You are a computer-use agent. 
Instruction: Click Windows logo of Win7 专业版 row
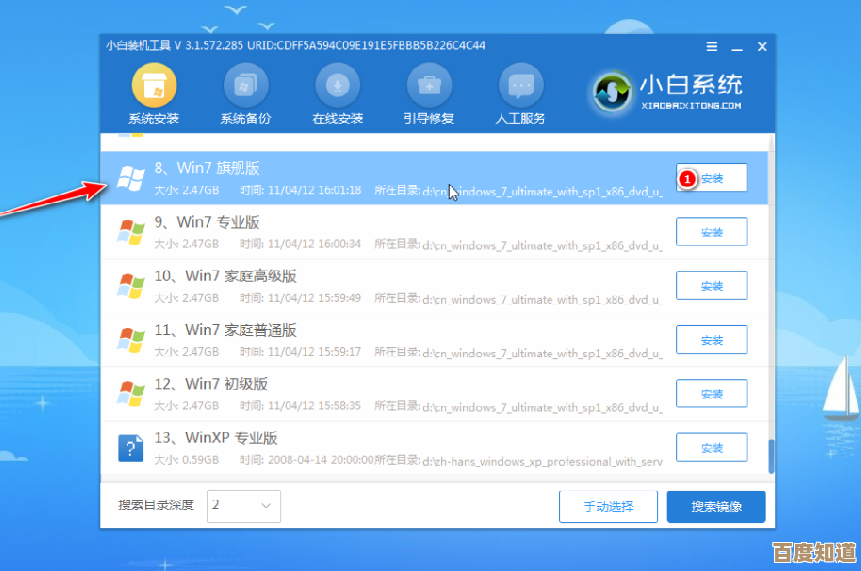(131, 232)
